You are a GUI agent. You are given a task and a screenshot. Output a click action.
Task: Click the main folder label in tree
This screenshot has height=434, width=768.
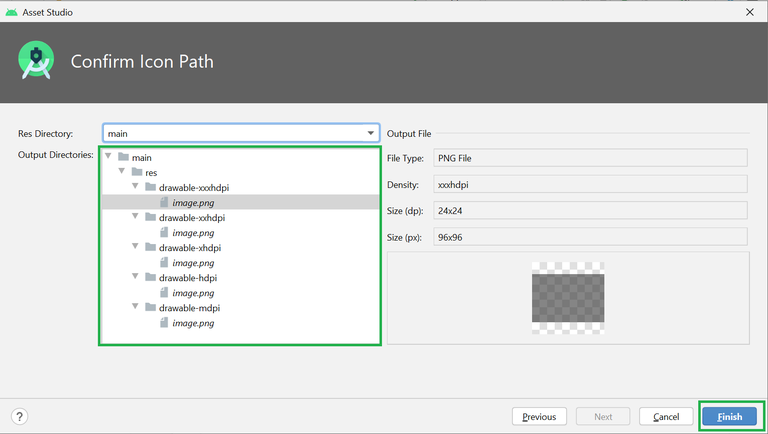tap(142, 158)
